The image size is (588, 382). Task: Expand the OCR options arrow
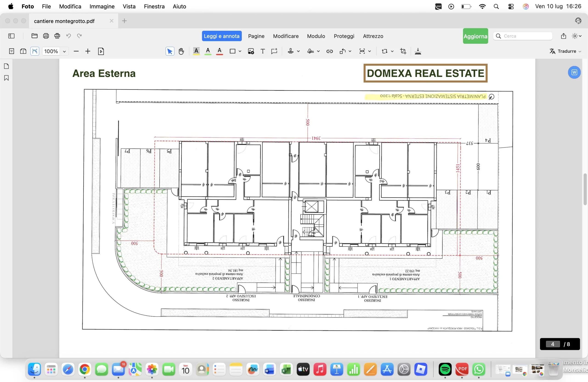[370, 51]
